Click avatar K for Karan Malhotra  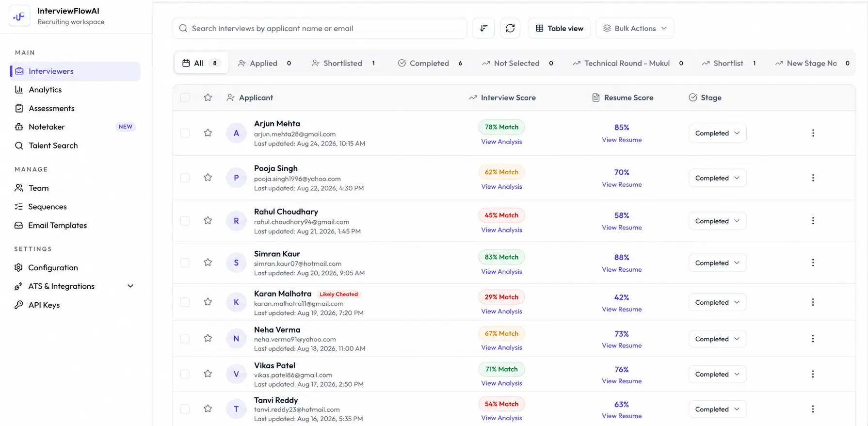point(236,302)
